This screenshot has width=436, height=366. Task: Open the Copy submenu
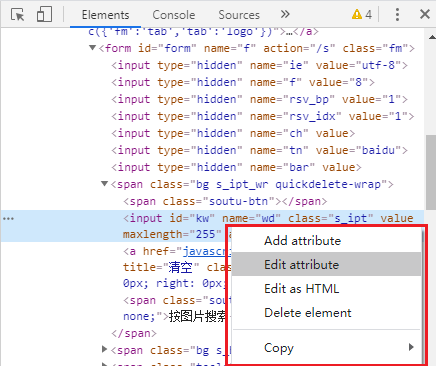tap(326, 348)
